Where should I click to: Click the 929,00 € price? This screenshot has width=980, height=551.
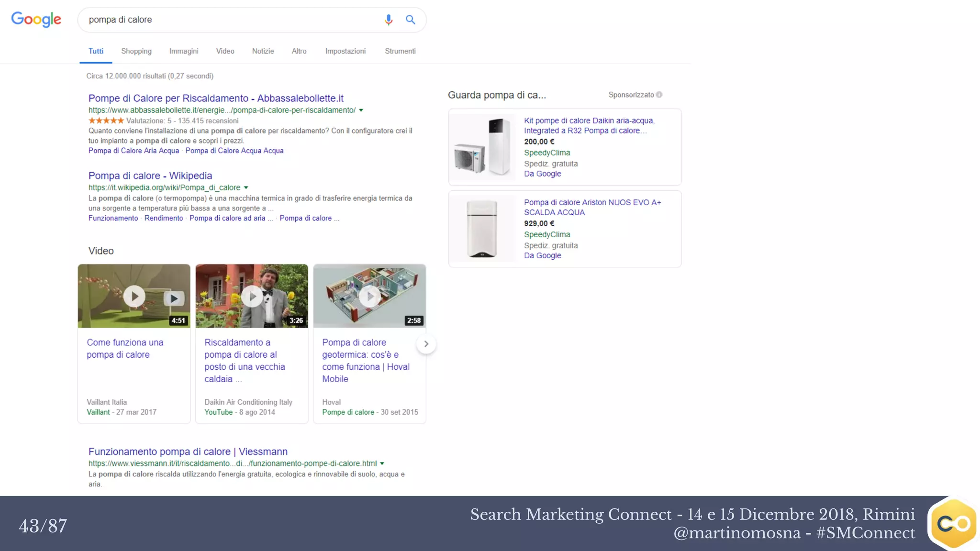click(539, 224)
